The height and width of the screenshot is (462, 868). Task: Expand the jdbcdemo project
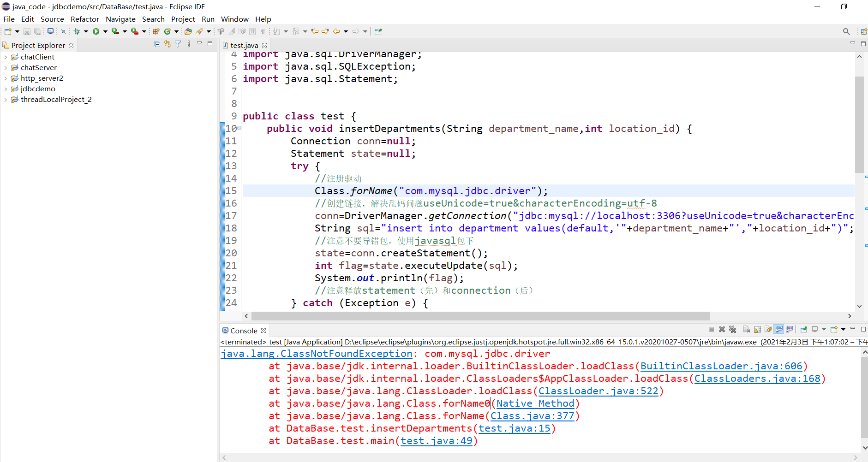click(6, 89)
